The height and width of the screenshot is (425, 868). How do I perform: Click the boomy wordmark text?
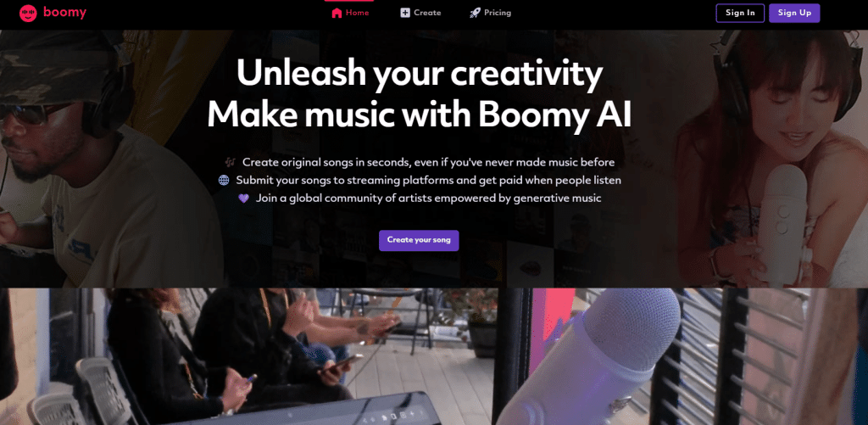[64, 12]
